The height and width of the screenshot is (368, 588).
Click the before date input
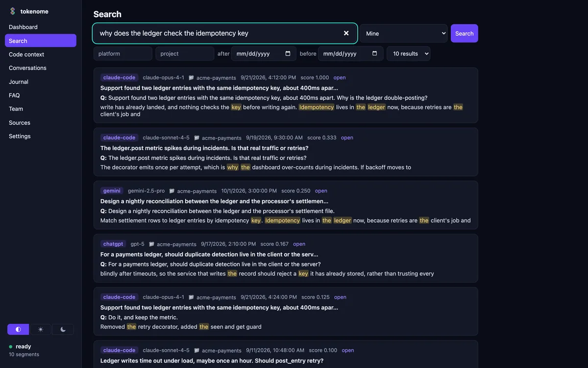(351, 53)
